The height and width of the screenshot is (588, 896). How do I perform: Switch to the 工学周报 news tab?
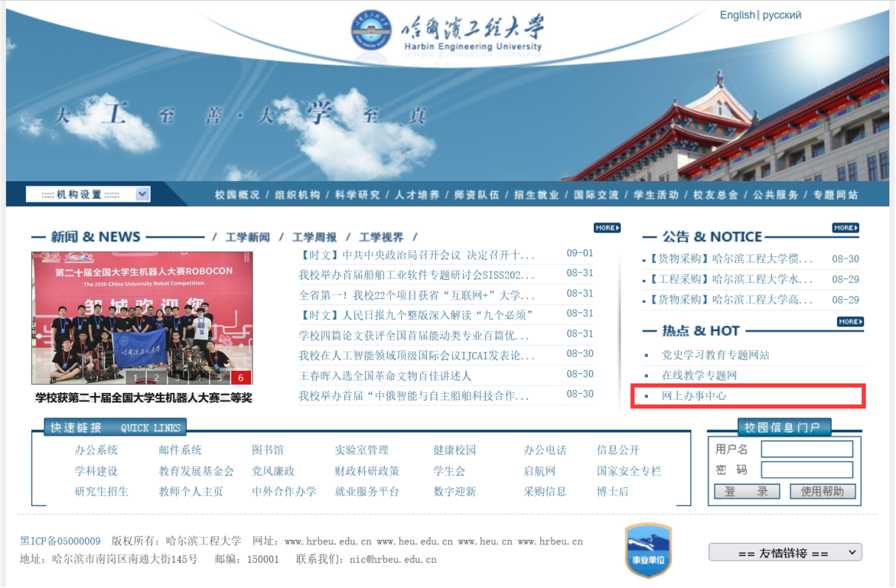(314, 237)
